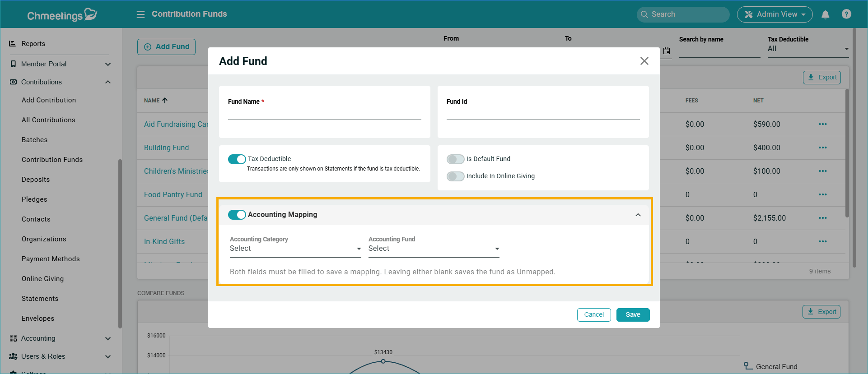The image size is (868, 374).
Task: Click the search magnifier icon
Action: click(644, 14)
